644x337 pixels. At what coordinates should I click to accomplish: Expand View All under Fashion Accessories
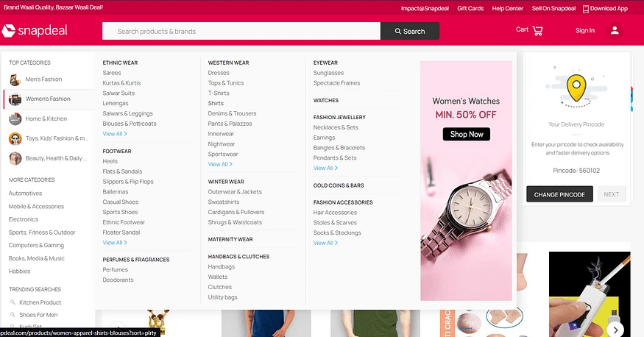(x=325, y=243)
